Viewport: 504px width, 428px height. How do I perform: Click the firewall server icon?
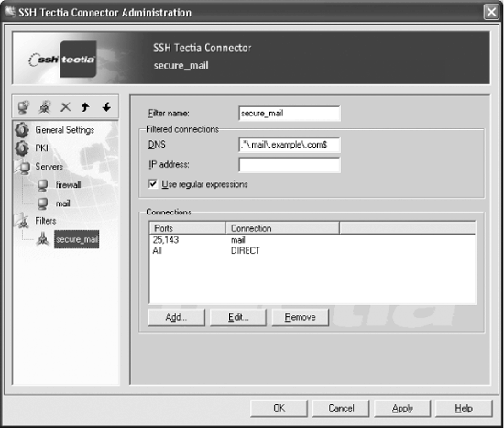(43, 185)
